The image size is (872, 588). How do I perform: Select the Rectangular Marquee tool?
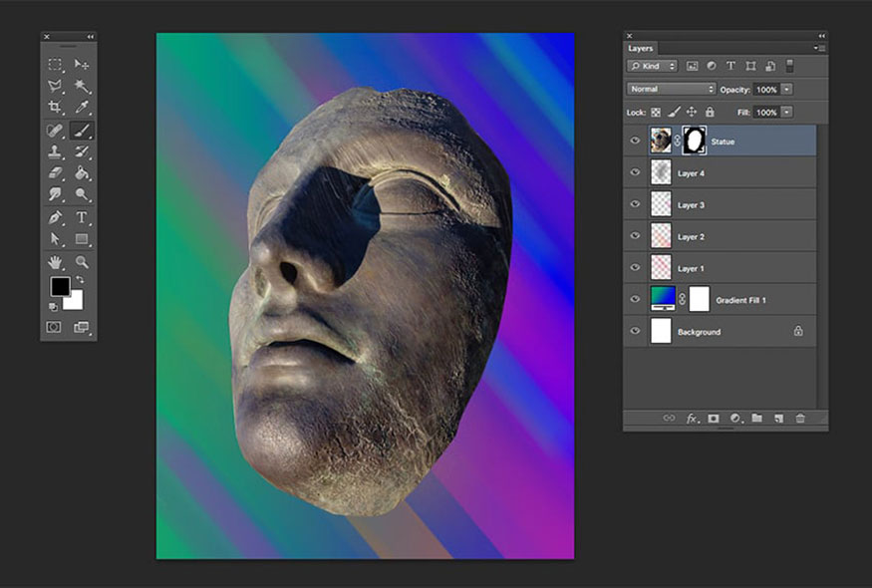[55, 65]
